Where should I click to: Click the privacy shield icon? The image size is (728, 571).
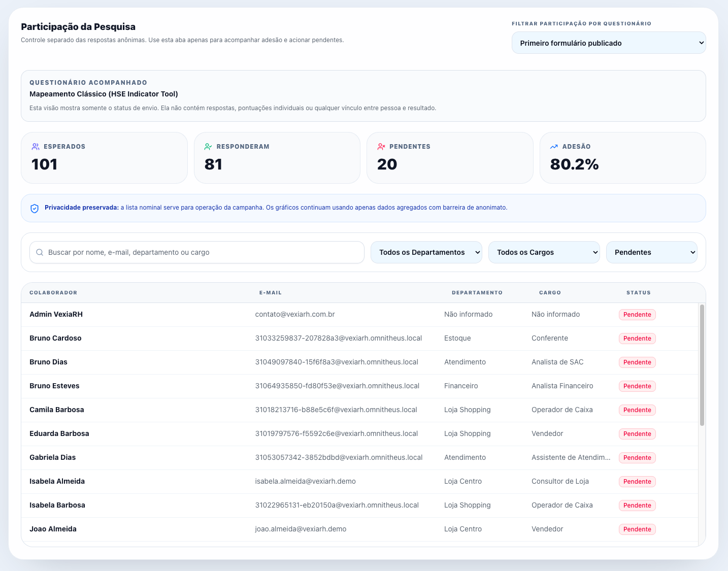click(x=35, y=208)
